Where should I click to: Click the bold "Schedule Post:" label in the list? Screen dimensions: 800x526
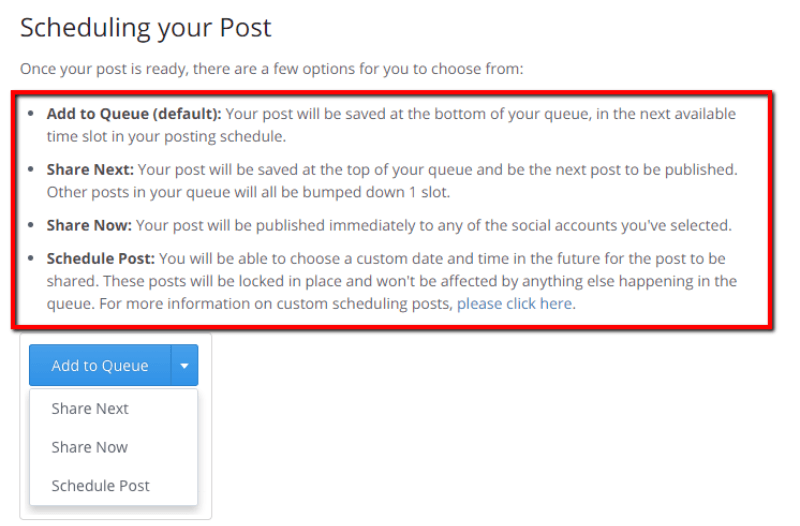click(100, 259)
